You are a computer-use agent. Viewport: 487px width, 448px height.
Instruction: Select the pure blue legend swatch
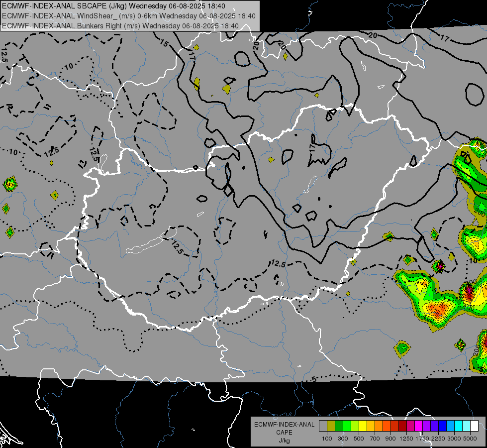coord(443,426)
